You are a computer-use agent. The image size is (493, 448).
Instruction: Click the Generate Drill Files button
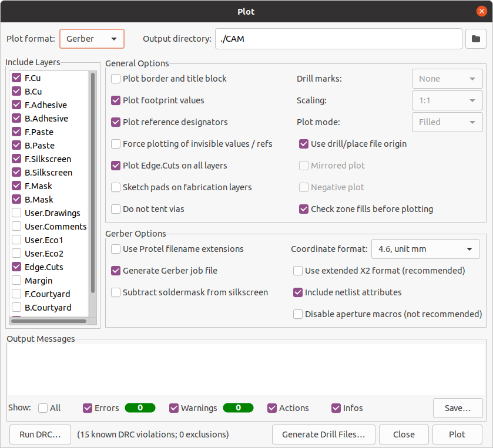click(x=324, y=434)
